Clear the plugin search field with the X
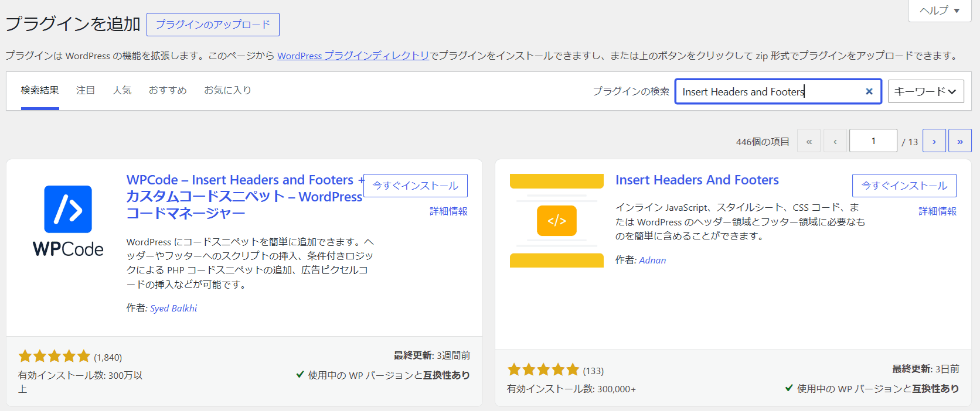This screenshot has width=980, height=411. [x=869, y=91]
